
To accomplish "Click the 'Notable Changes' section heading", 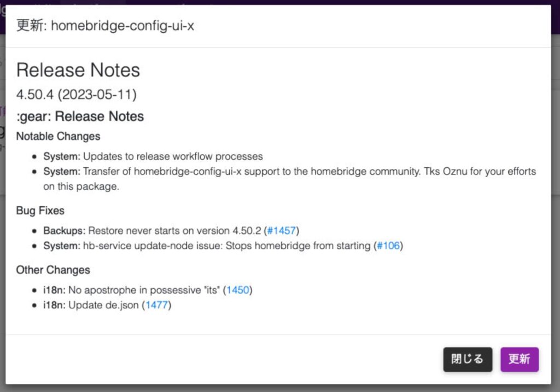I will coord(57,136).
